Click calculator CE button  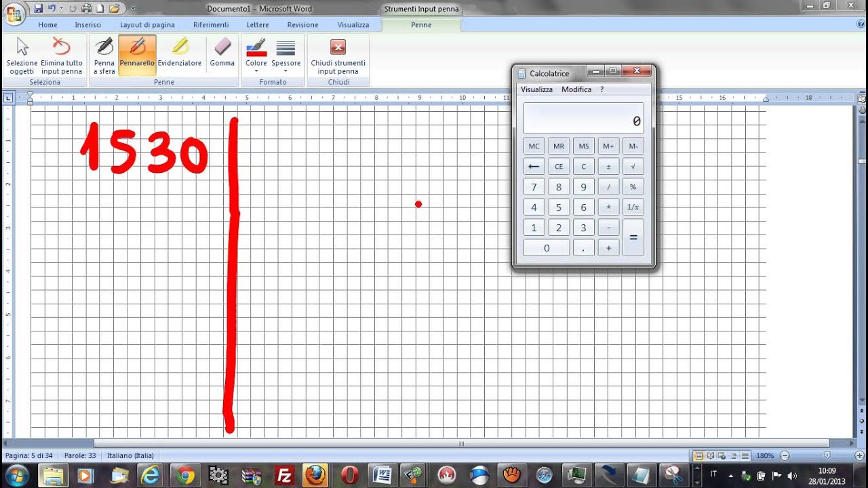559,167
